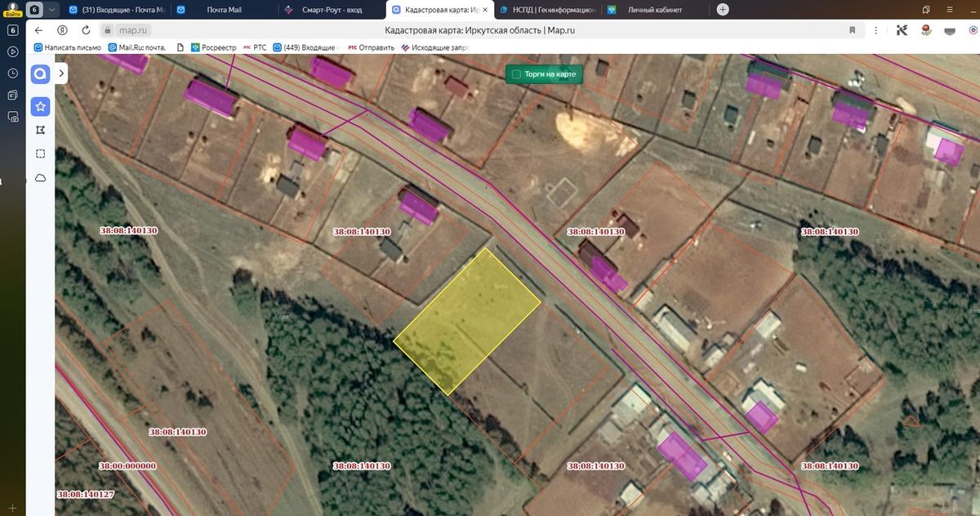Open the Росреестр bookmark
Screen dimensions: 980x516
tap(213, 47)
